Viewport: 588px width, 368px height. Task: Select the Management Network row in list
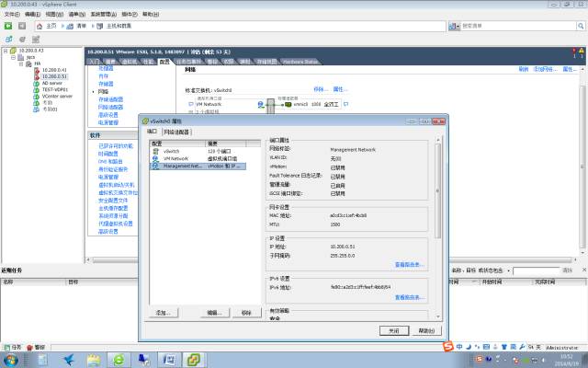(198, 166)
